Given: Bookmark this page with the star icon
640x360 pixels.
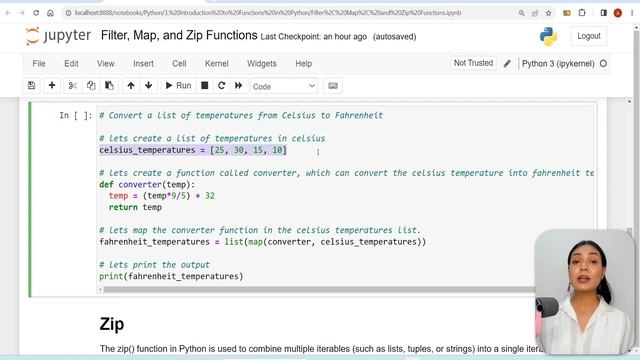Looking at the screenshot, I should tap(549, 13).
